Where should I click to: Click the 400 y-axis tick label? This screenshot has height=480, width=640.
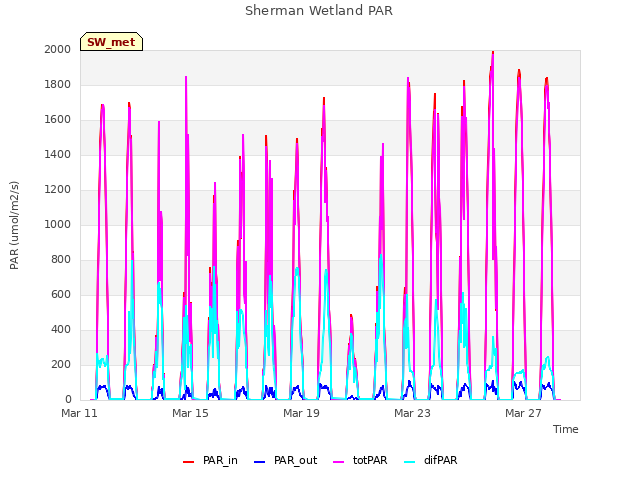[61, 329]
